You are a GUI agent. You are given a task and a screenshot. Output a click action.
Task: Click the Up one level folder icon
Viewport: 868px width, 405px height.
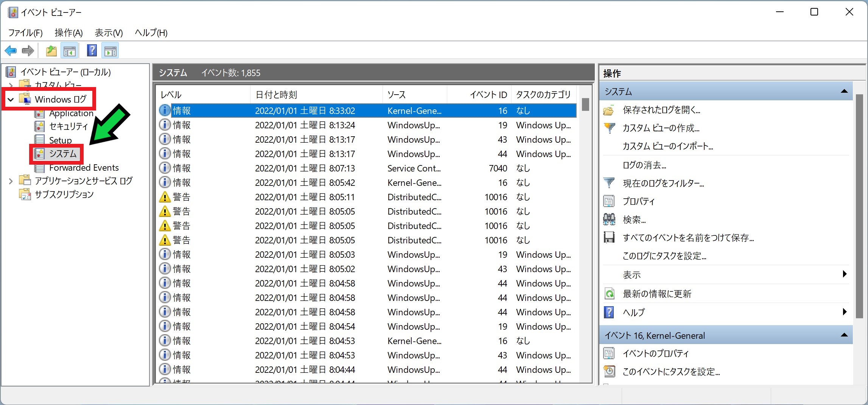(x=51, y=51)
